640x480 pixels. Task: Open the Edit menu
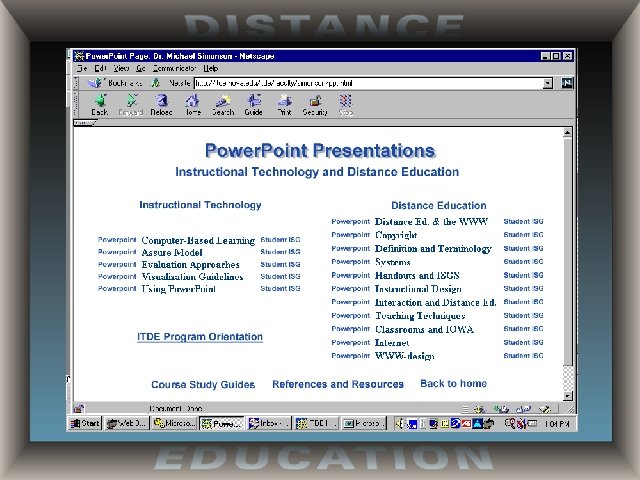point(100,68)
